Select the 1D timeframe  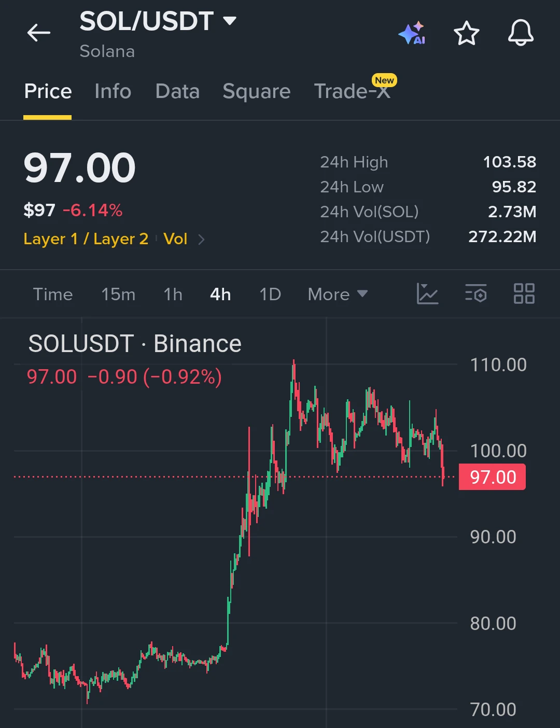coord(270,294)
